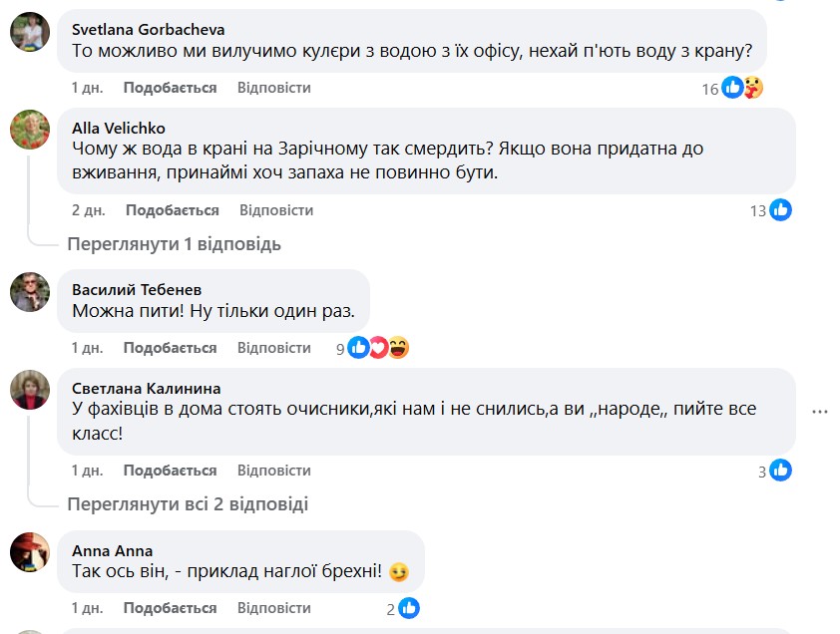This screenshot has width=840, height=634.
Task: Reply to Светлана Калинина's comment
Action: click(274, 471)
